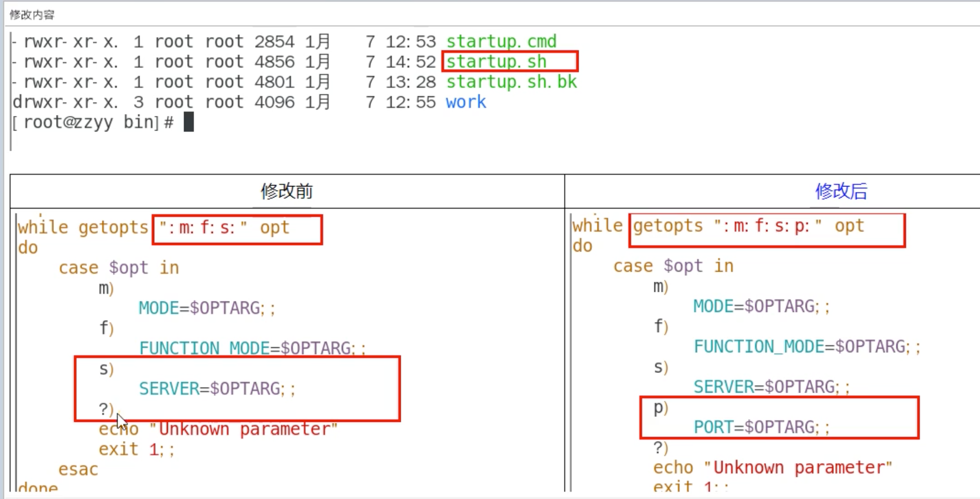
Task: Click the 's)' label in the after column
Action: click(x=661, y=367)
